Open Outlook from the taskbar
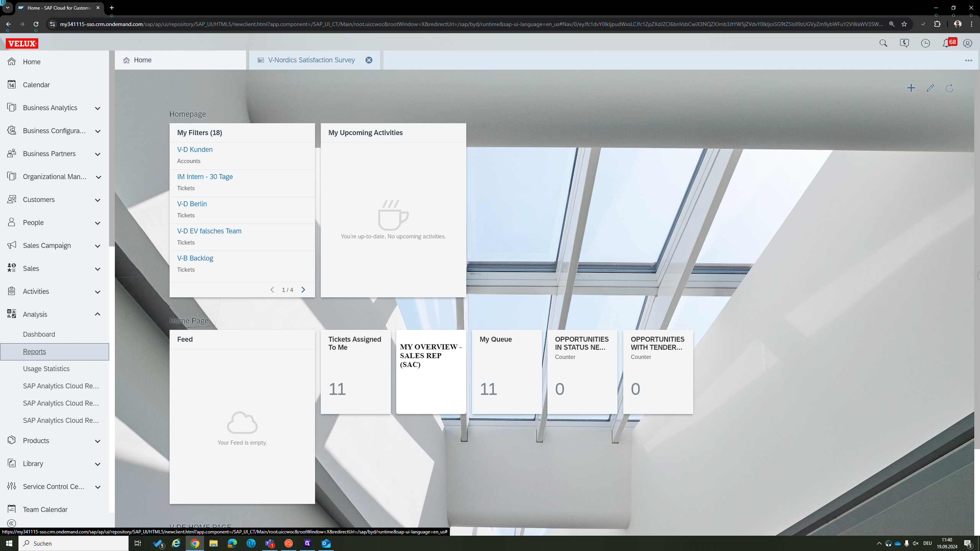 (x=326, y=543)
